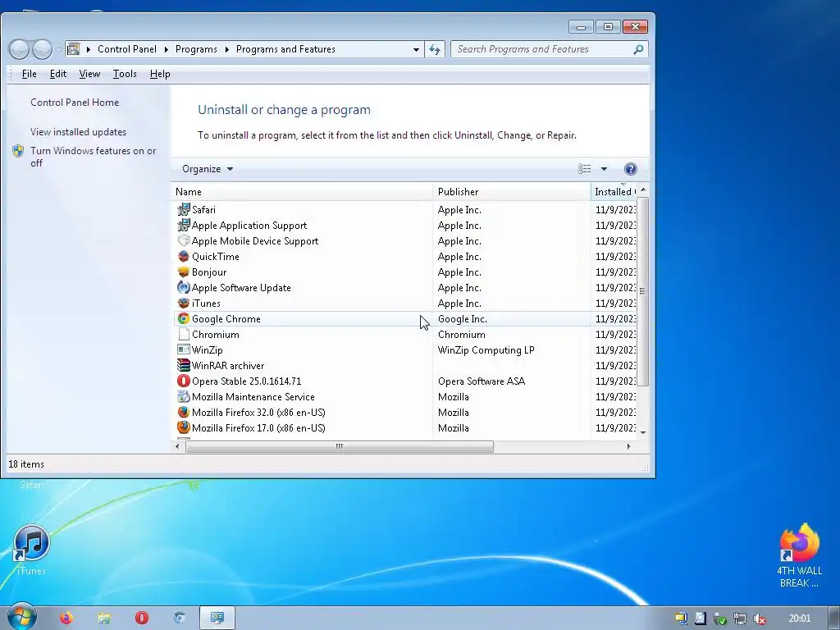Click the Mozilla Firefox 32.0 icon
840x630 pixels.
coord(184,412)
